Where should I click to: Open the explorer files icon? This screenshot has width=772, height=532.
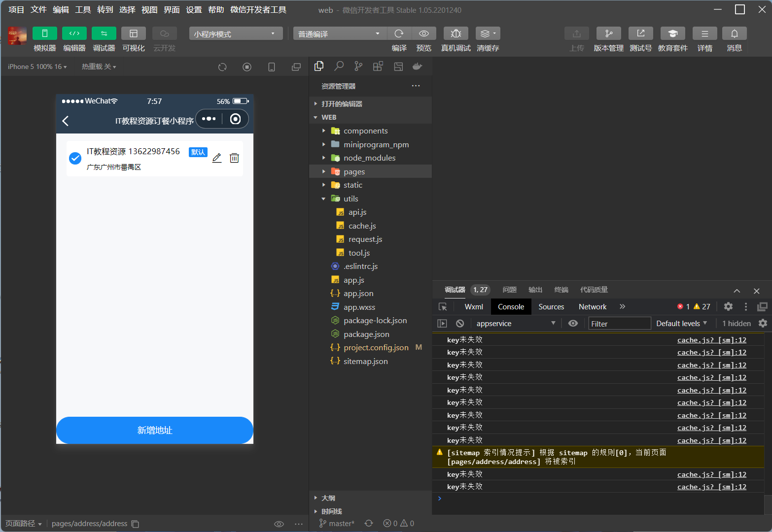pyautogui.click(x=319, y=66)
